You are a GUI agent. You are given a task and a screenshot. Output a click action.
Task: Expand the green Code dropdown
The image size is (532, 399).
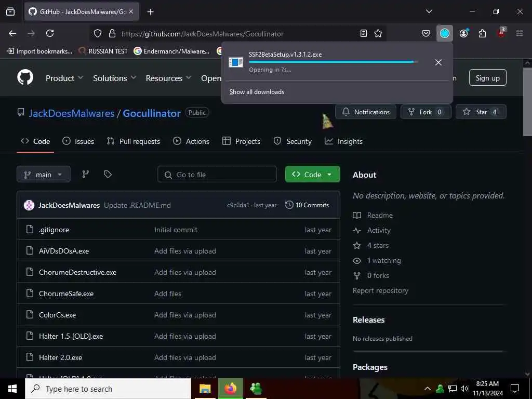click(x=312, y=175)
